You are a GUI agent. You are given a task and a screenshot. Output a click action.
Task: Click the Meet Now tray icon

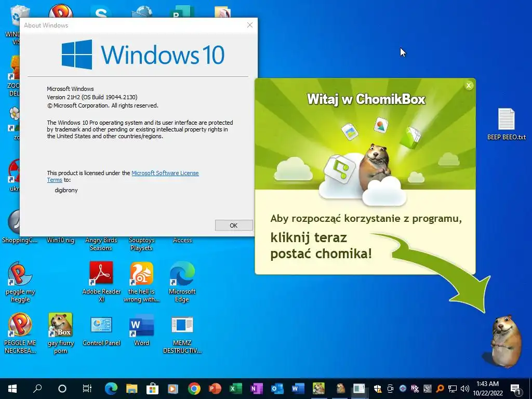[390, 389]
